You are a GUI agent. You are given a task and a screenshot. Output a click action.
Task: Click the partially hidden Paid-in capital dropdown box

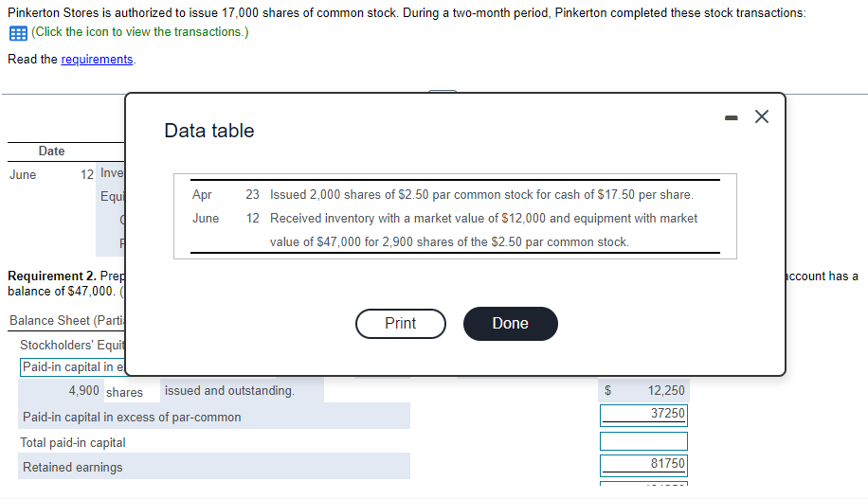point(73,367)
